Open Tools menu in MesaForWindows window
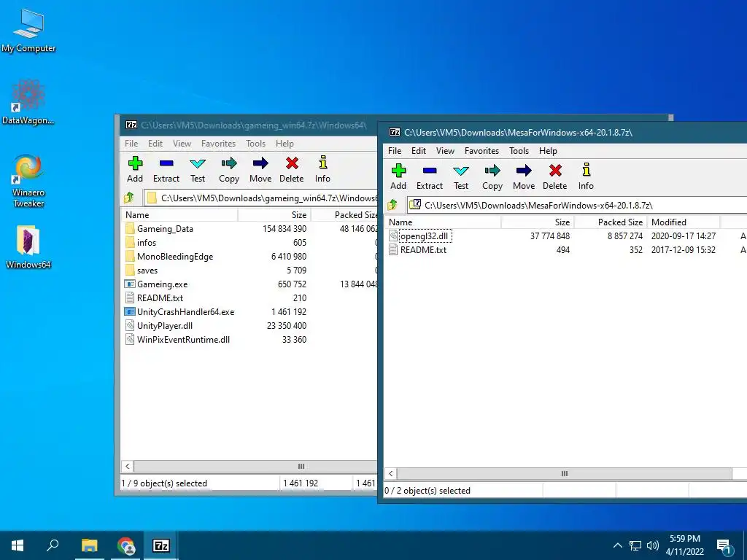The height and width of the screenshot is (560, 747). pyautogui.click(x=519, y=151)
